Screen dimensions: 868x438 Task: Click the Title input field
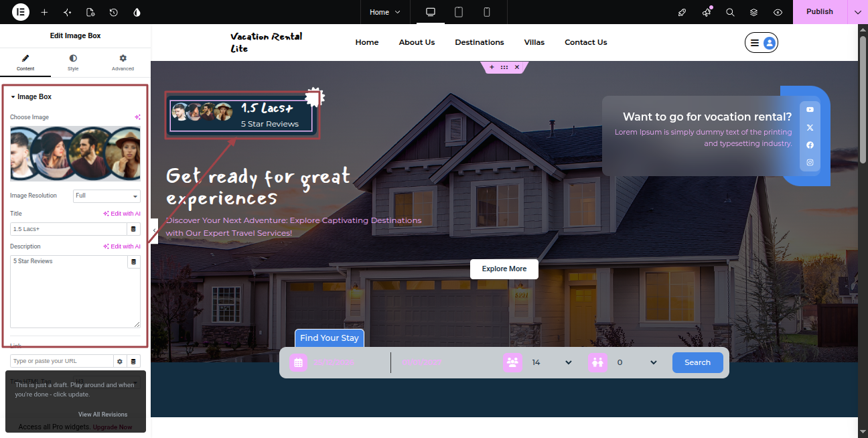click(x=68, y=229)
